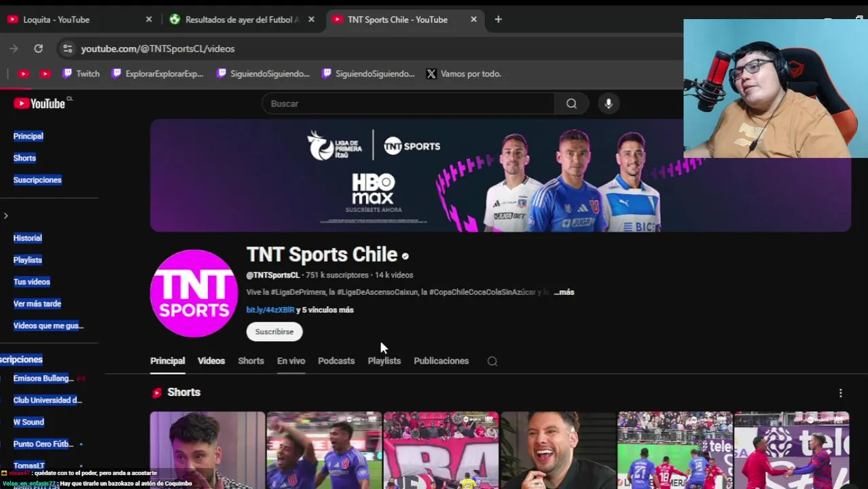Open fifth short with green pitch match
868x489 pixels.
click(x=674, y=450)
